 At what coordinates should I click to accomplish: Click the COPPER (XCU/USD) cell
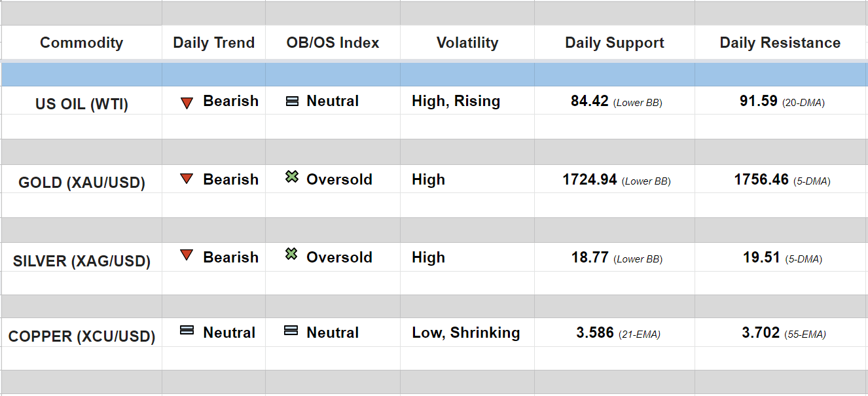pos(82,336)
